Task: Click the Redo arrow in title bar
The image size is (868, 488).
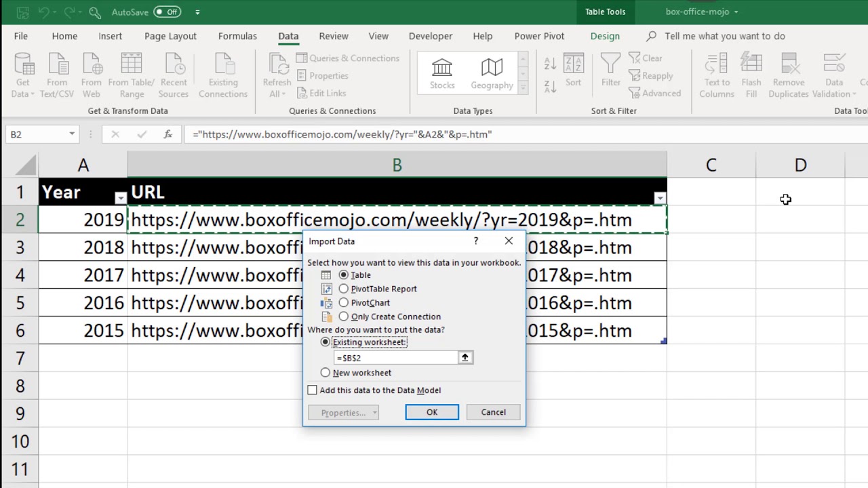Action: pyautogui.click(x=70, y=12)
